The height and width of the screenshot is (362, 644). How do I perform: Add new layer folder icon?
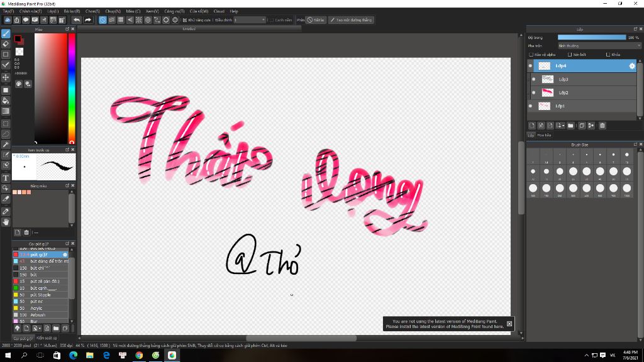[570, 126]
